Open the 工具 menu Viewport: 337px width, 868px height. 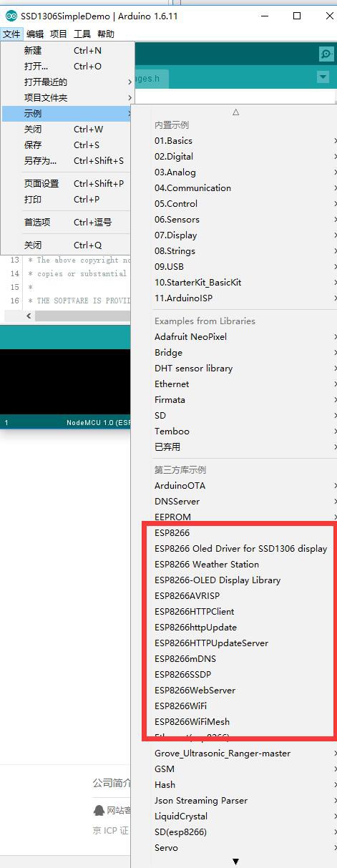[82, 34]
